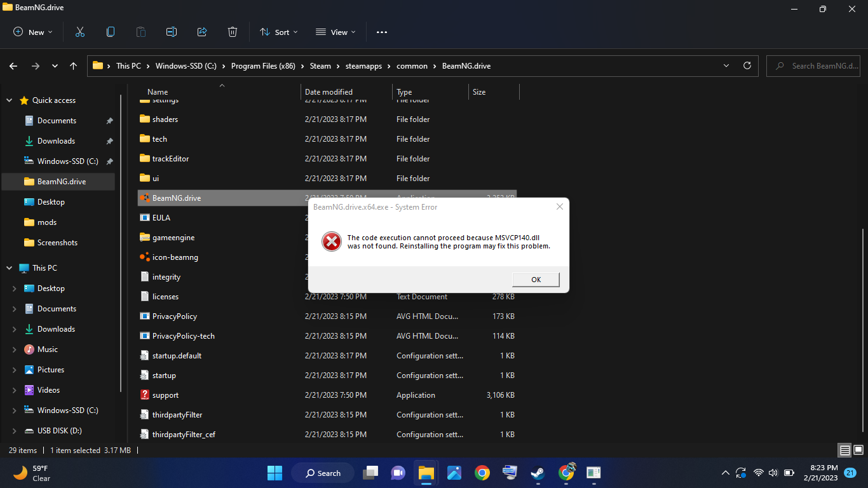Image resolution: width=868 pixels, height=488 pixels.
Task: Open recent locations dropdown arrow
Action: 55,66
